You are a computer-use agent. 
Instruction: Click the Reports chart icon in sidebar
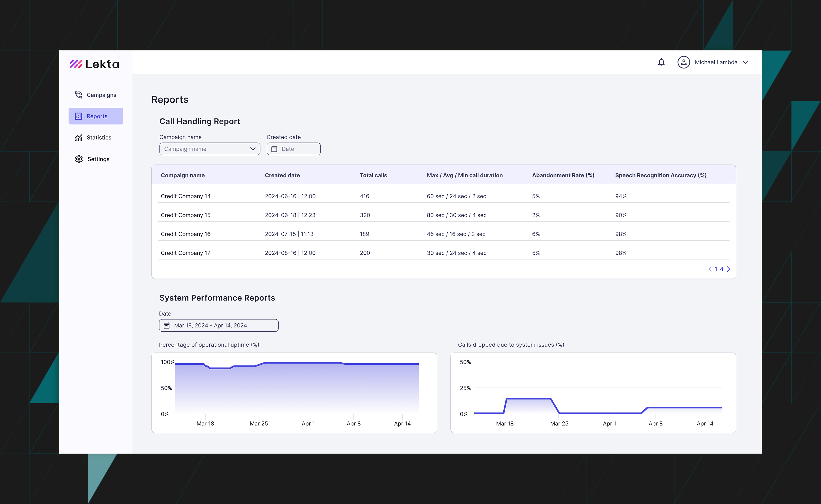pyautogui.click(x=78, y=116)
